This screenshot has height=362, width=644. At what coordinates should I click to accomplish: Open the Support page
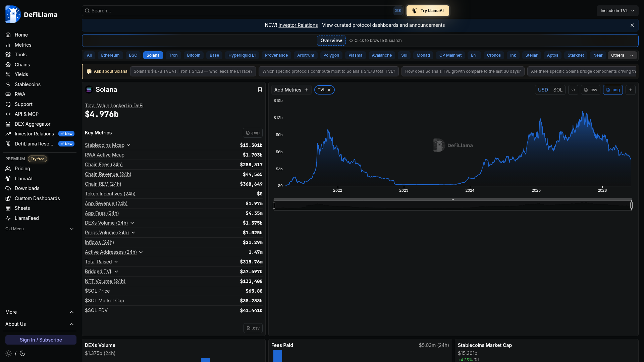23,104
